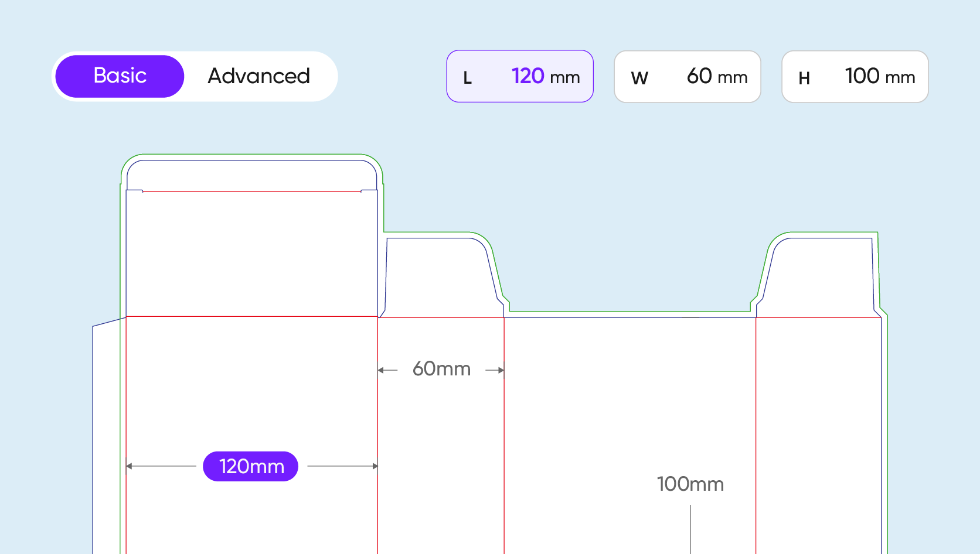This screenshot has width=980, height=554.
Task: Click the 100mm dimension label
Action: coord(690,484)
